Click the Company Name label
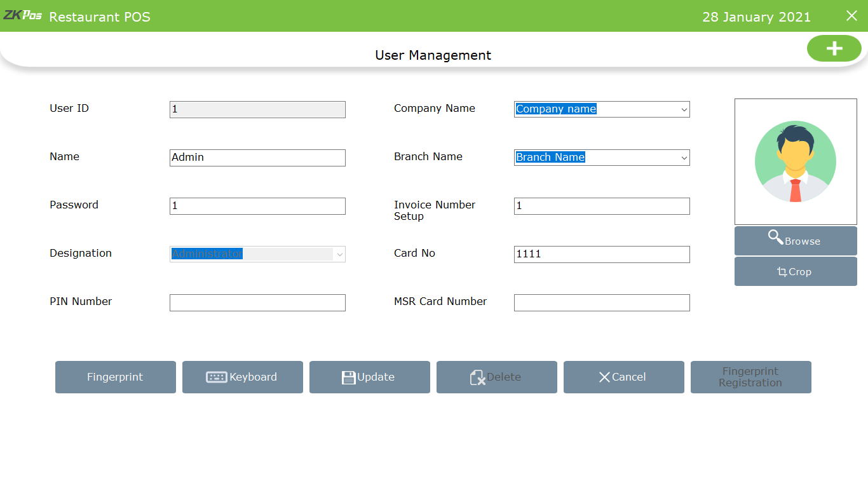 (x=435, y=108)
